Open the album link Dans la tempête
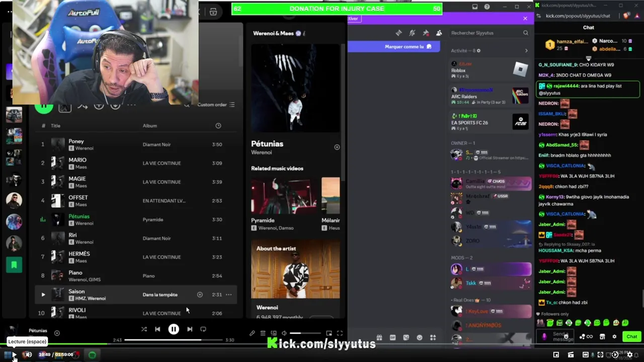 (160, 295)
